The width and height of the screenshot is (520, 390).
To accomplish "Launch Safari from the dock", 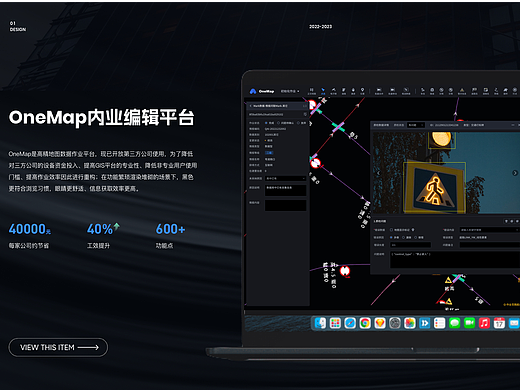I will 350,323.
